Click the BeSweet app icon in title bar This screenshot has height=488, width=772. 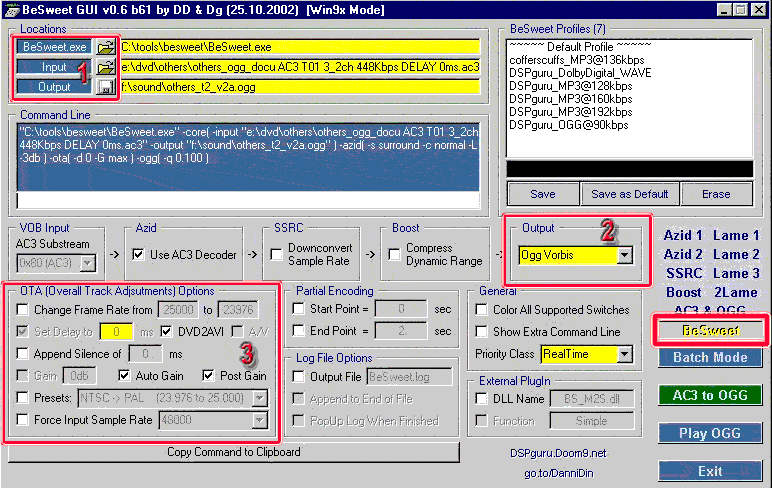11,10
